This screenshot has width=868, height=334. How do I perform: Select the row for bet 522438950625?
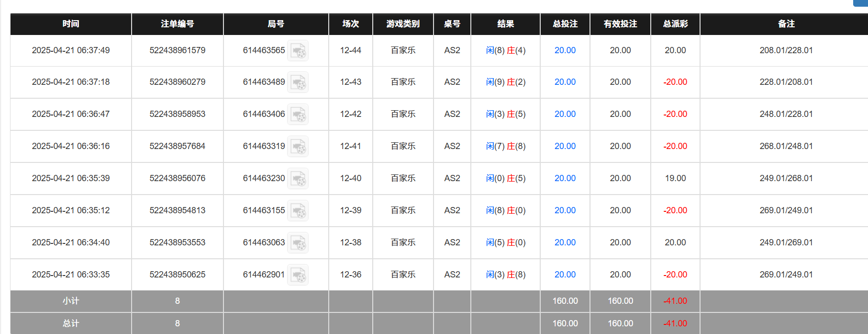tap(177, 275)
